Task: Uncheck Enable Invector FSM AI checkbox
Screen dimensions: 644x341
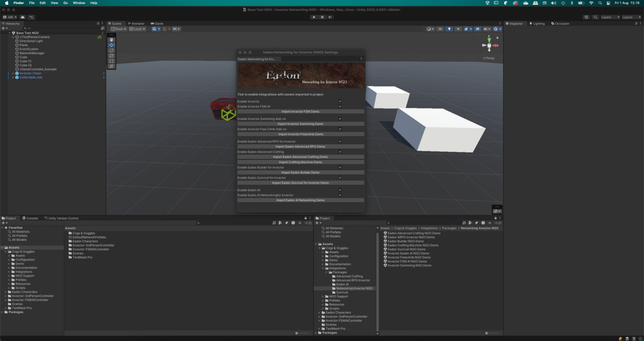Action: 340,106
